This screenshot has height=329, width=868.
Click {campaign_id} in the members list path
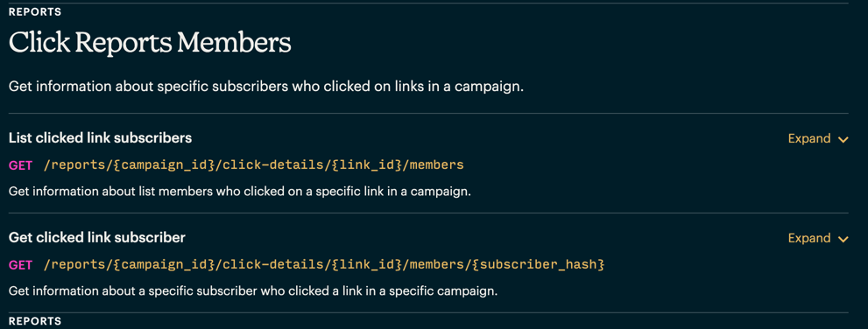pyautogui.click(x=166, y=164)
